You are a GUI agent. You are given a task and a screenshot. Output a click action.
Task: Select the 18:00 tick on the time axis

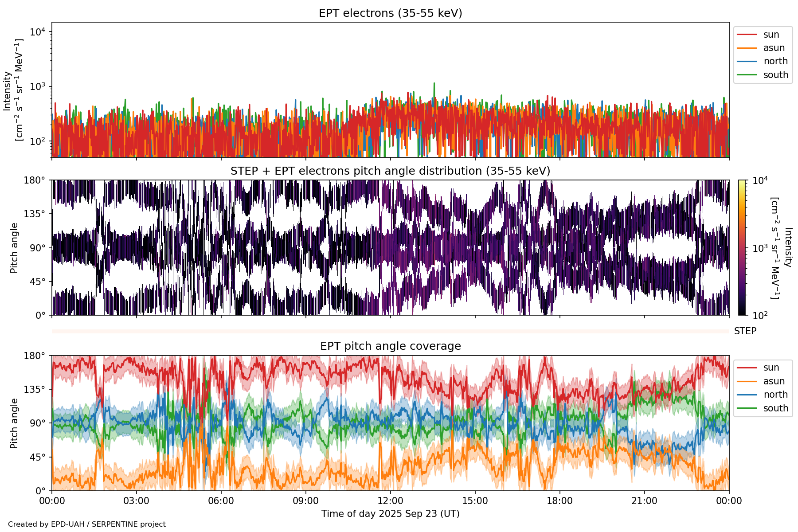pos(559,501)
